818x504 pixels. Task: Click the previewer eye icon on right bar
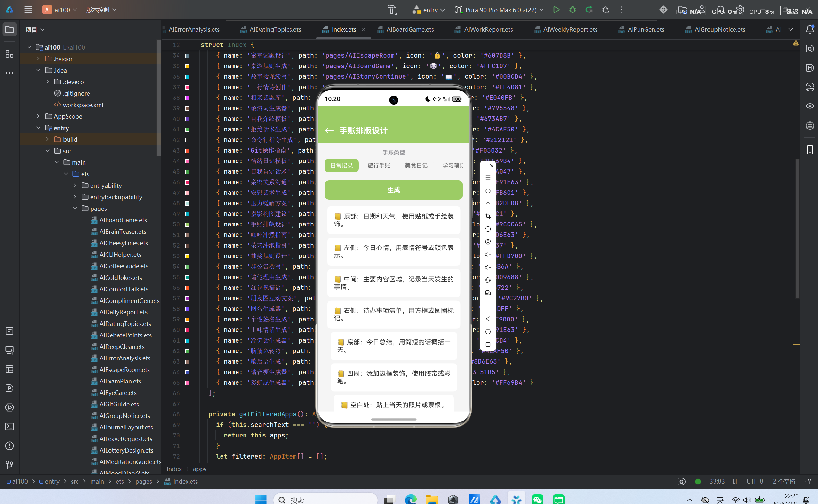[810, 106]
